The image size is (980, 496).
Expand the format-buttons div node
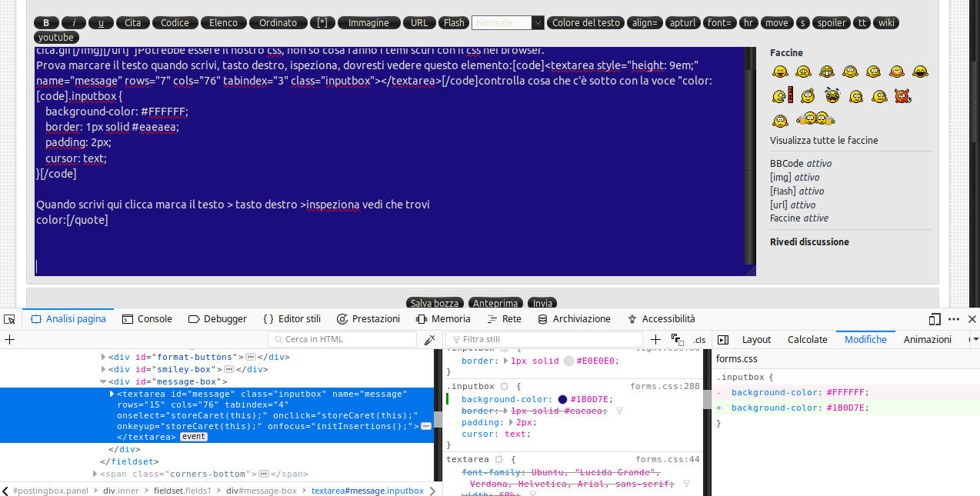[104, 357]
